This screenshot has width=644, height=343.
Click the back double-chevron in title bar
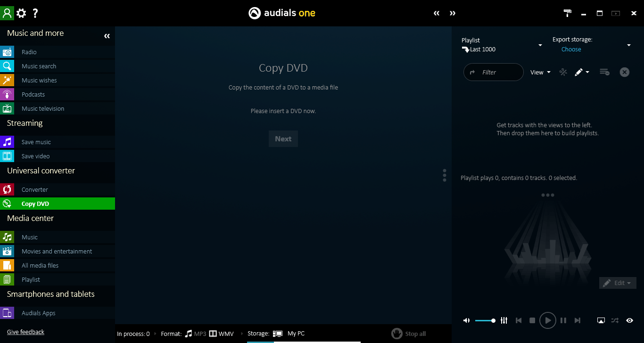(437, 13)
